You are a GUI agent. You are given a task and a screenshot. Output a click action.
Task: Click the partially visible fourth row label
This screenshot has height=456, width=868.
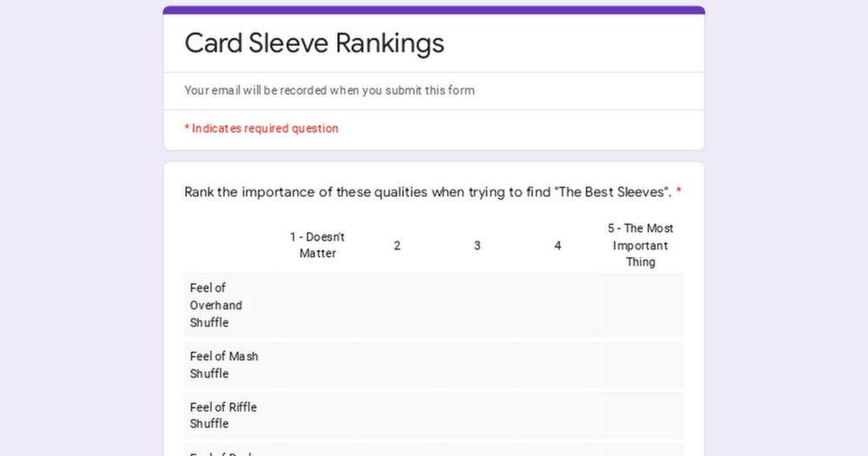click(221, 453)
